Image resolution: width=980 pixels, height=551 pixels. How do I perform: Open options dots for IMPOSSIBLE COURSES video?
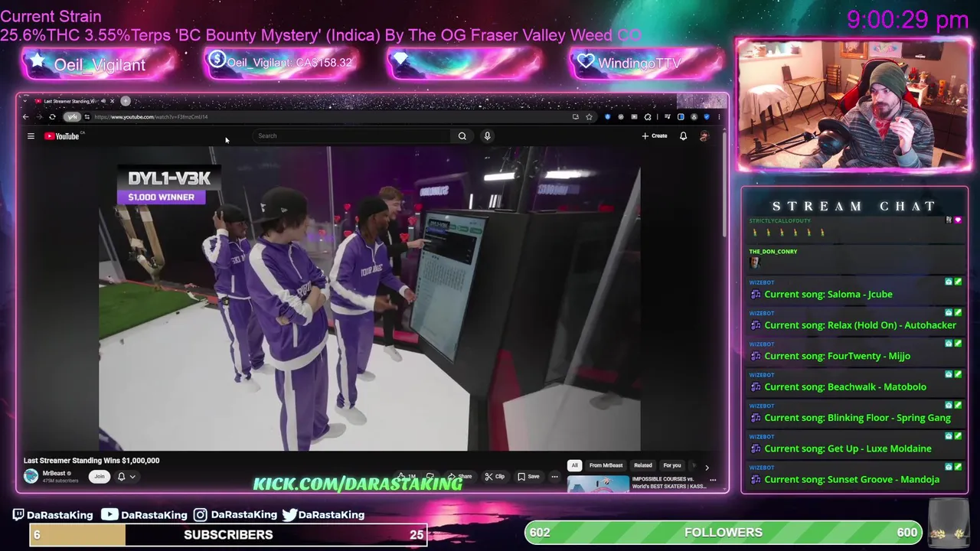pyautogui.click(x=713, y=480)
